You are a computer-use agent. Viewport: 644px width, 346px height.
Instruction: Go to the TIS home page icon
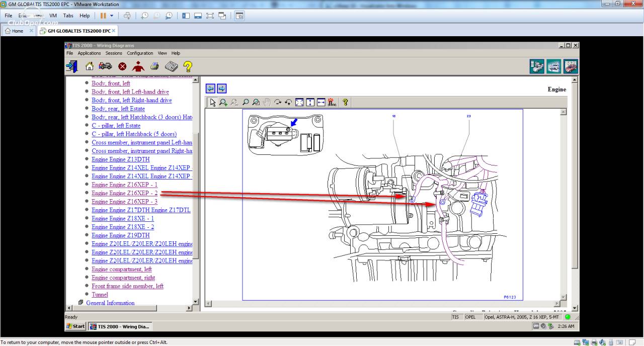pyautogui.click(x=90, y=66)
